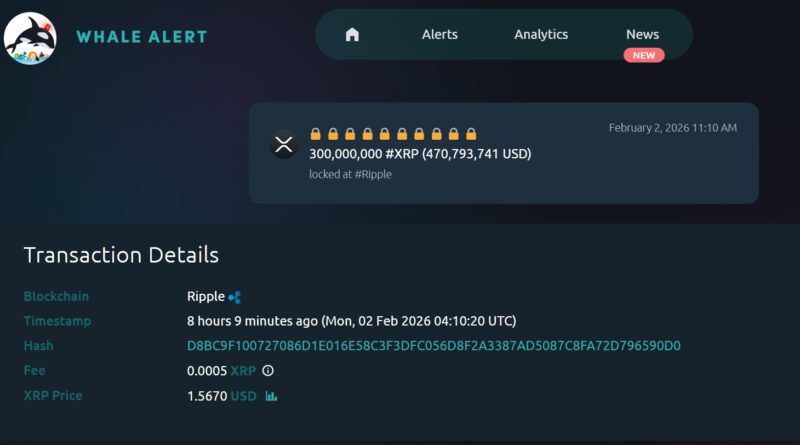Screen dimensions: 800x445
Task: Open the Alerts menu item
Action: coord(440,34)
